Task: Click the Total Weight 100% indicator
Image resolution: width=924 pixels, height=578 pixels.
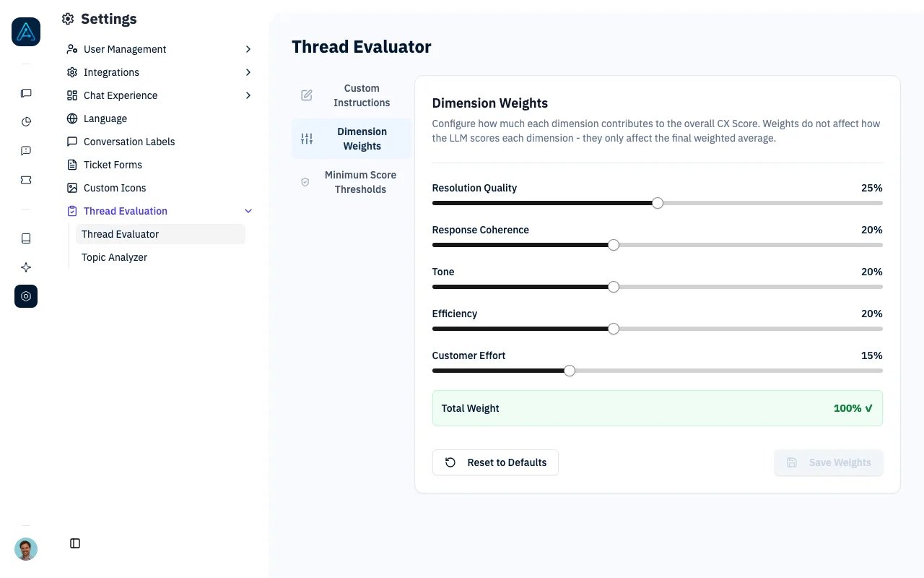Action: tap(853, 408)
